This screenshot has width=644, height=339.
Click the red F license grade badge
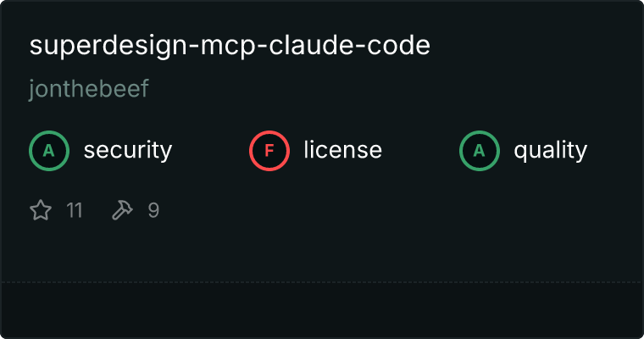(x=269, y=151)
